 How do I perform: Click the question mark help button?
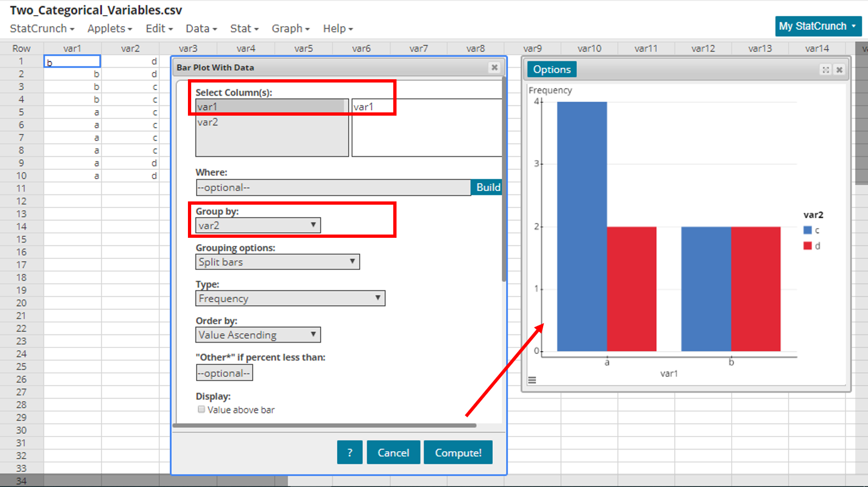349,452
